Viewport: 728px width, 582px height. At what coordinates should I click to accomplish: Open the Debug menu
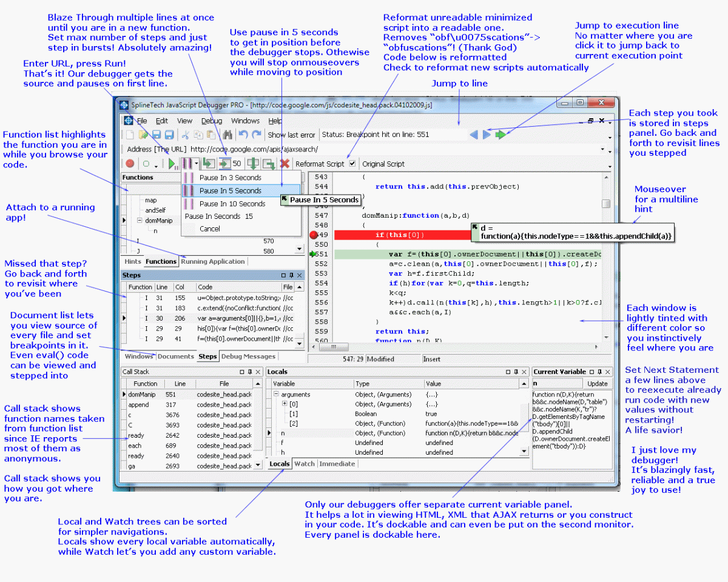pyautogui.click(x=212, y=121)
